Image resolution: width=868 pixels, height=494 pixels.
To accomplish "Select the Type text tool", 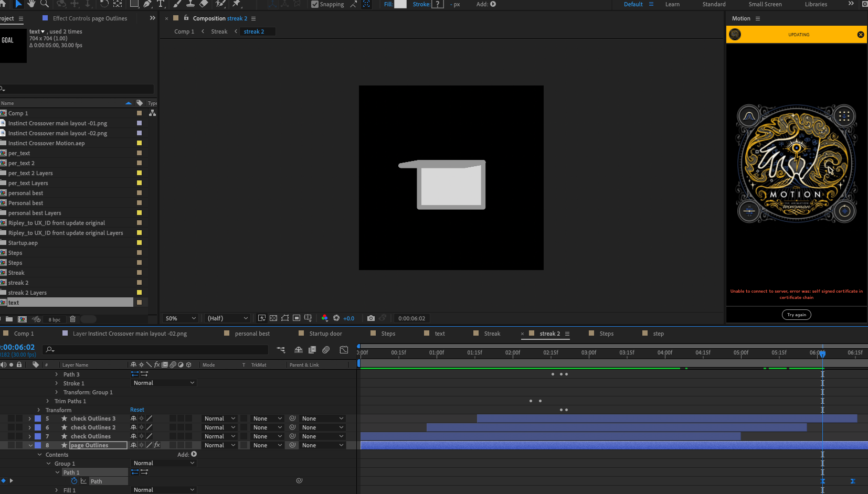I will click(161, 4).
